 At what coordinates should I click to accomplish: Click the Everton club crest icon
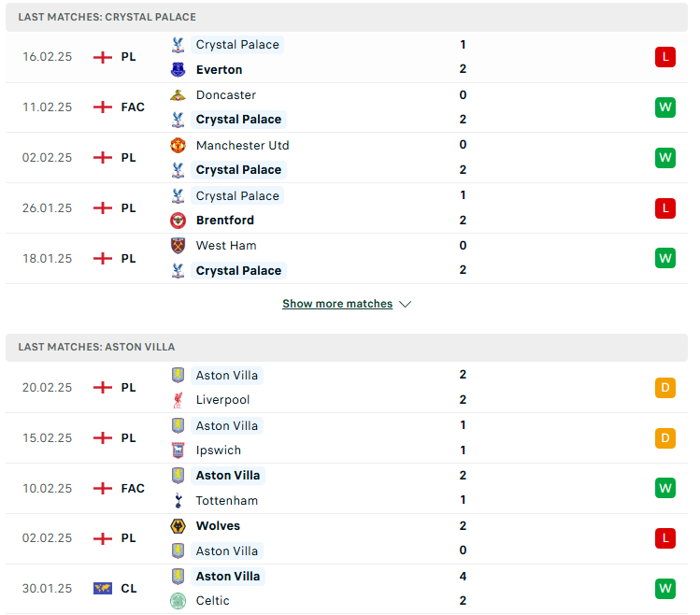[178, 69]
